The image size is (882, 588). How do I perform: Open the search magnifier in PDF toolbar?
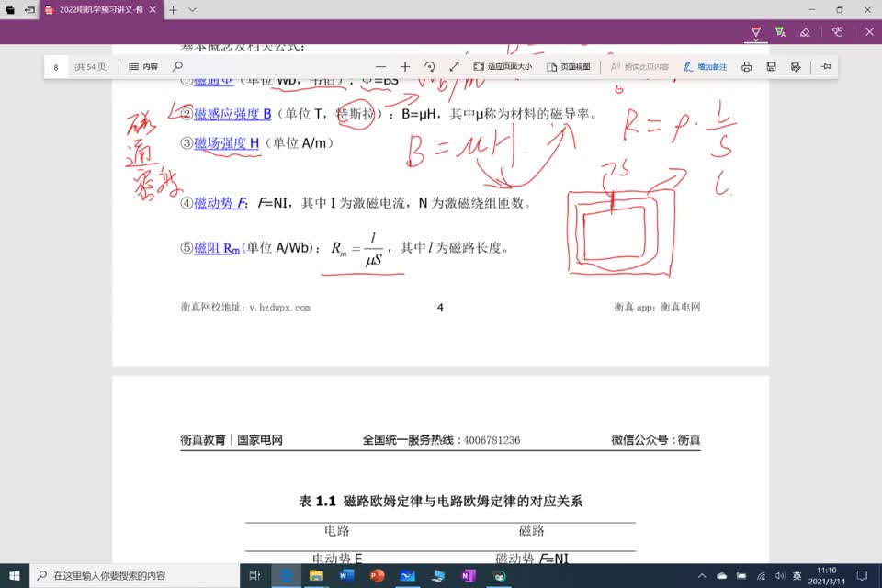pyautogui.click(x=177, y=66)
